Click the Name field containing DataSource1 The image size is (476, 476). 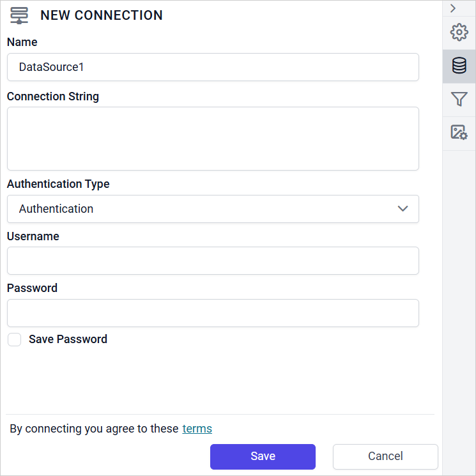coord(213,67)
